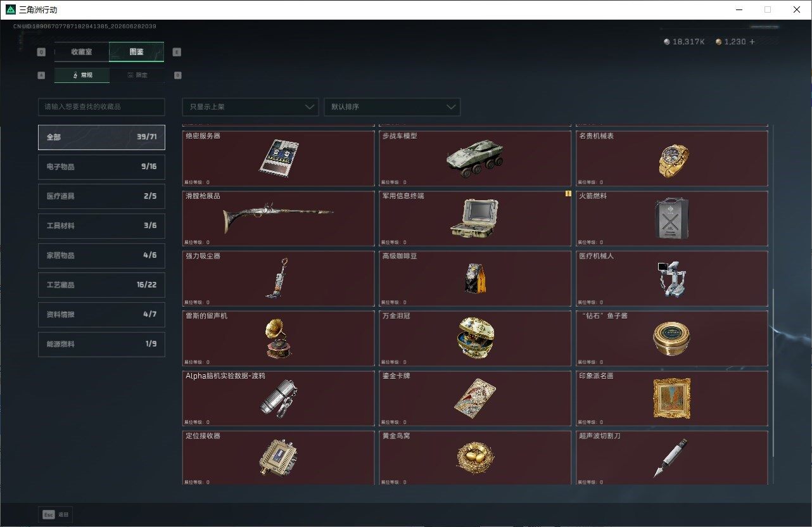Click the Q key hint icon

click(42, 52)
